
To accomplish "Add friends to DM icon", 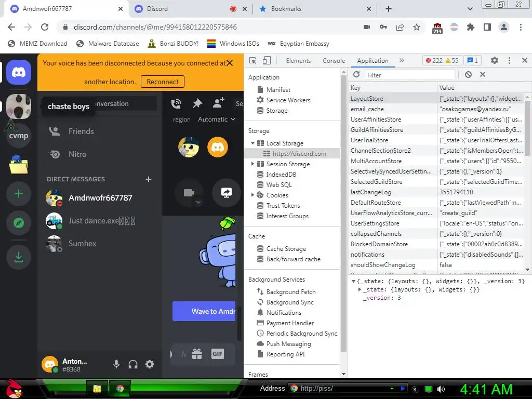I will click(x=219, y=103).
